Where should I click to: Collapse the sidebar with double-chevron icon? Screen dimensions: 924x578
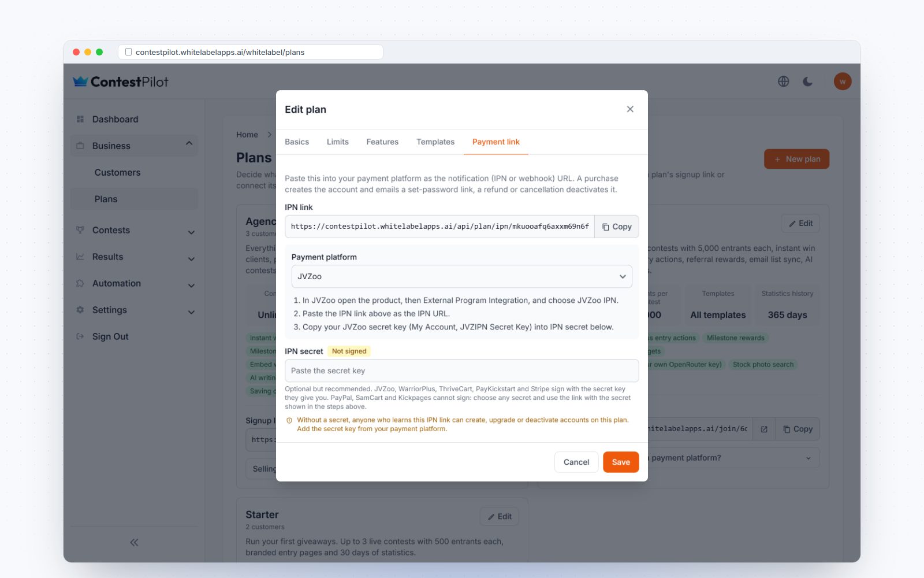pyautogui.click(x=134, y=542)
